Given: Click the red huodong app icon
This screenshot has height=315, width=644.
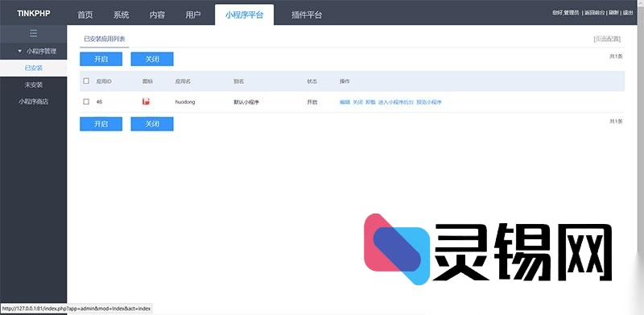Looking at the screenshot, I should pyautogui.click(x=146, y=102).
